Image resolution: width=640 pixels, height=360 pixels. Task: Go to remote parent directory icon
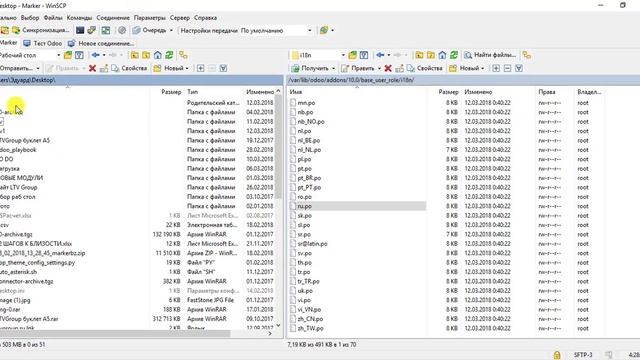tap(419, 55)
